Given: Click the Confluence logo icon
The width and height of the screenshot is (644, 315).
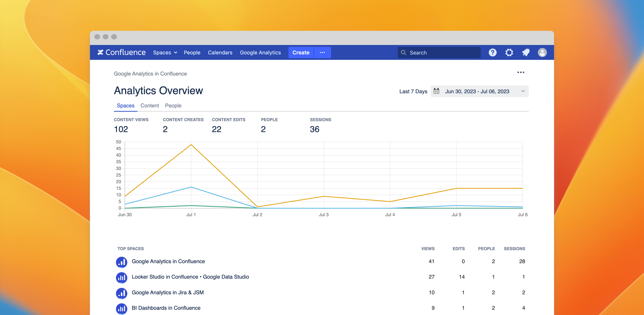Looking at the screenshot, I should click(100, 52).
